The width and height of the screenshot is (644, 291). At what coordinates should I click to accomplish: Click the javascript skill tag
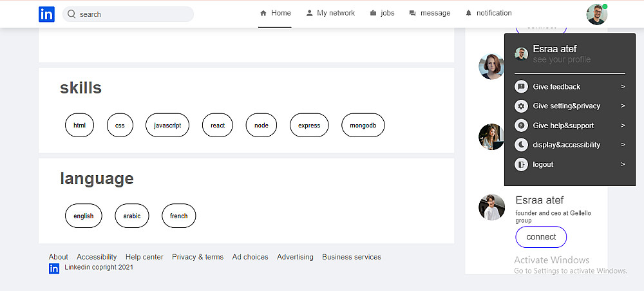pos(167,126)
